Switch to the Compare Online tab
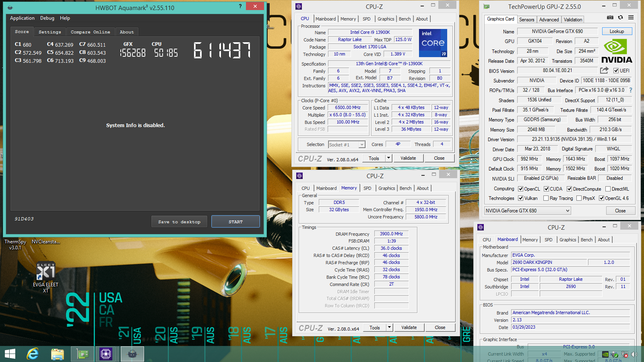This screenshot has width=644, height=362. [x=90, y=32]
